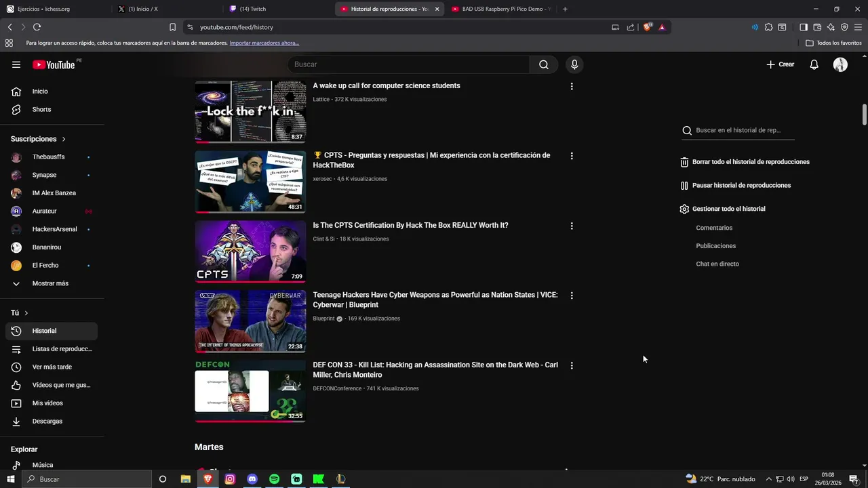
Task: Toggle the browser sidebar panel icon
Action: point(804,27)
